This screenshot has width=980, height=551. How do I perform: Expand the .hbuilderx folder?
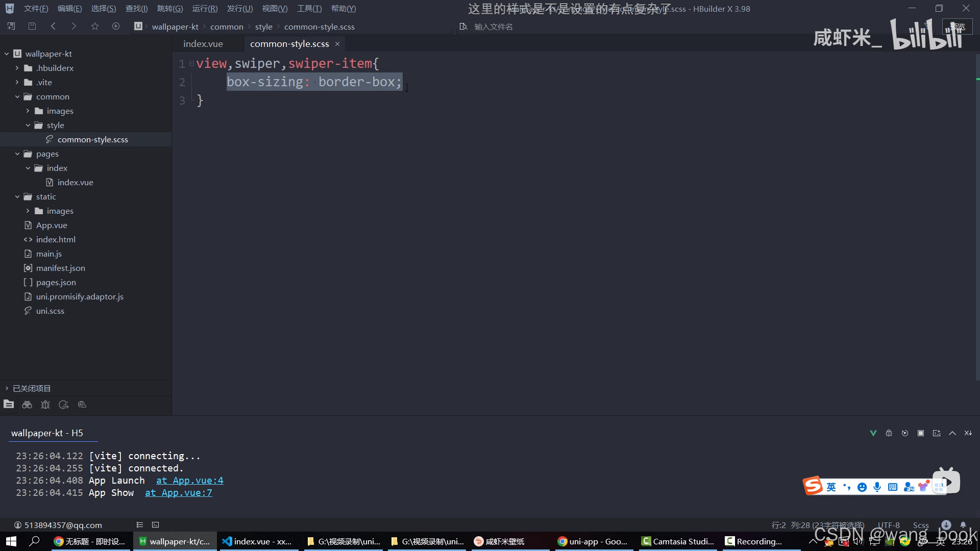pos(17,68)
